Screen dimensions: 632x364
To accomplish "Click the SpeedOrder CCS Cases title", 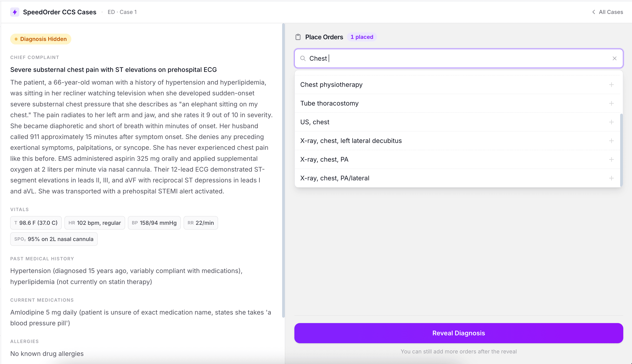I will [x=59, y=12].
